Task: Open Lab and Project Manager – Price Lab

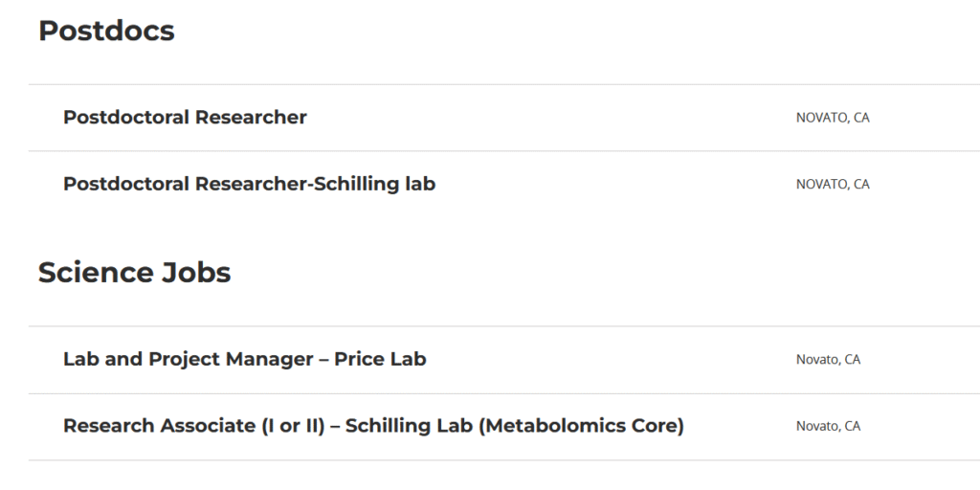Action: coord(244,360)
